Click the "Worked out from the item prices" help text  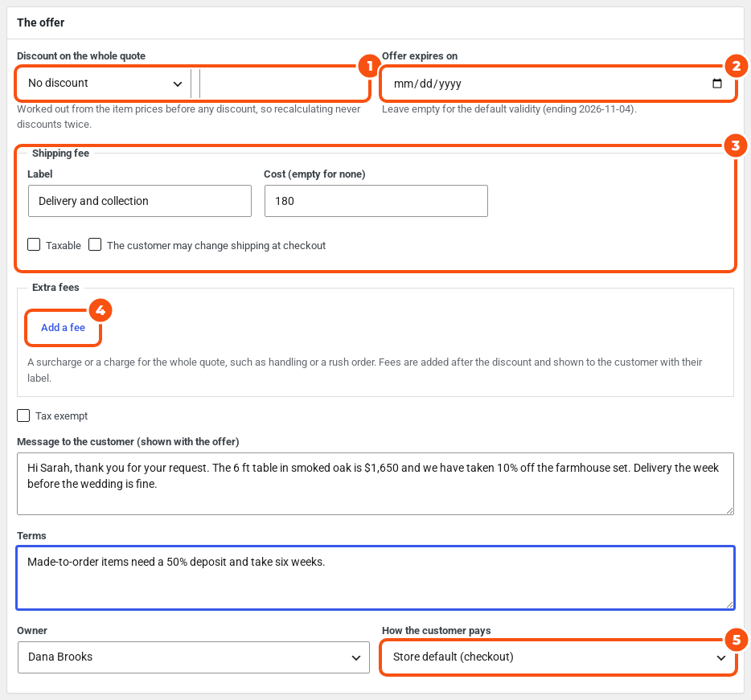click(x=189, y=117)
